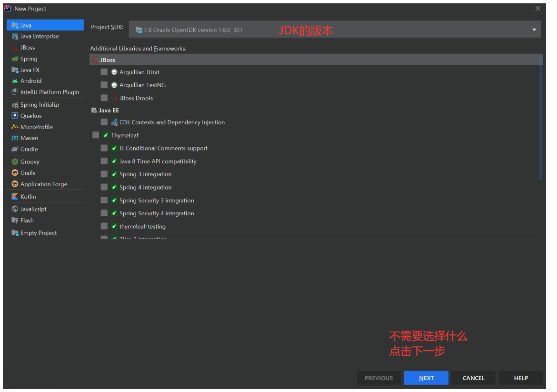The width and height of the screenshot is (557, 392).
Task: Enable CDI Contexts and Dependency Injection checkbox
Action: coord(104,122)
